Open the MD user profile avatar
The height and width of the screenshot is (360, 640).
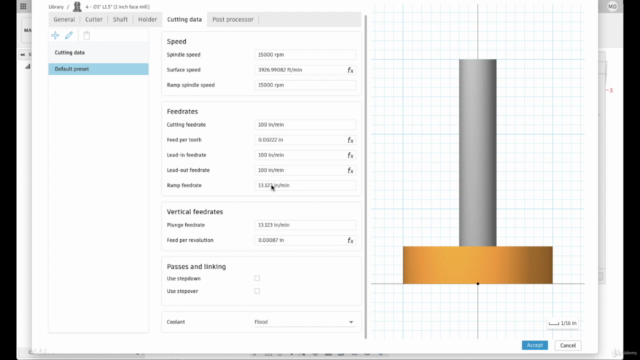612,6
